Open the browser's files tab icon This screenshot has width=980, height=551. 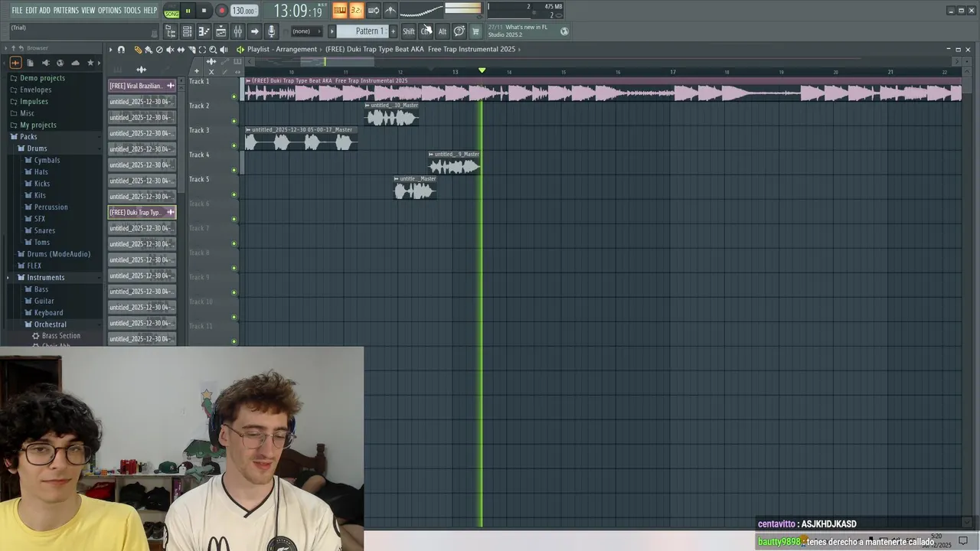(30, 63)
